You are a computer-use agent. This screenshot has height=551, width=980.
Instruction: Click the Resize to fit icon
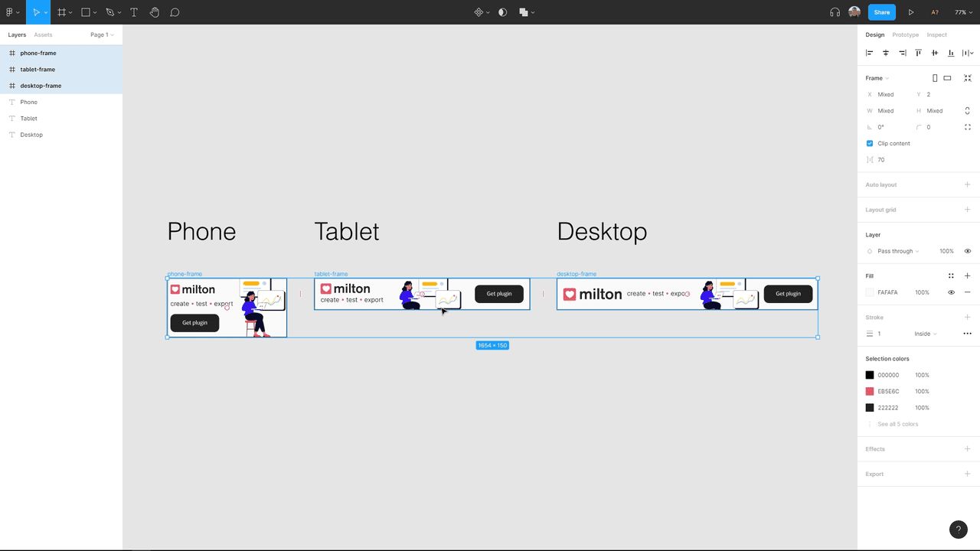[x=968, y=78]
